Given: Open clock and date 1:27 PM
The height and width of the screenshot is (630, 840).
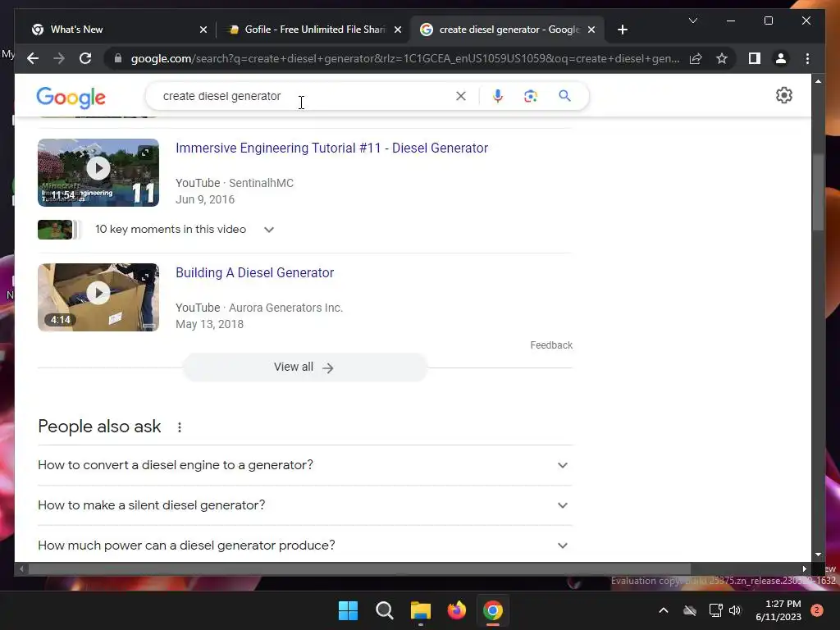Looking at the screenshot, I should (x=778, y=610).
